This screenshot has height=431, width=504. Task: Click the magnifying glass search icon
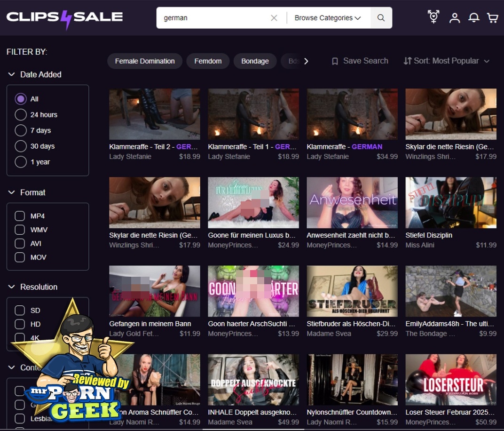point(381,18)
